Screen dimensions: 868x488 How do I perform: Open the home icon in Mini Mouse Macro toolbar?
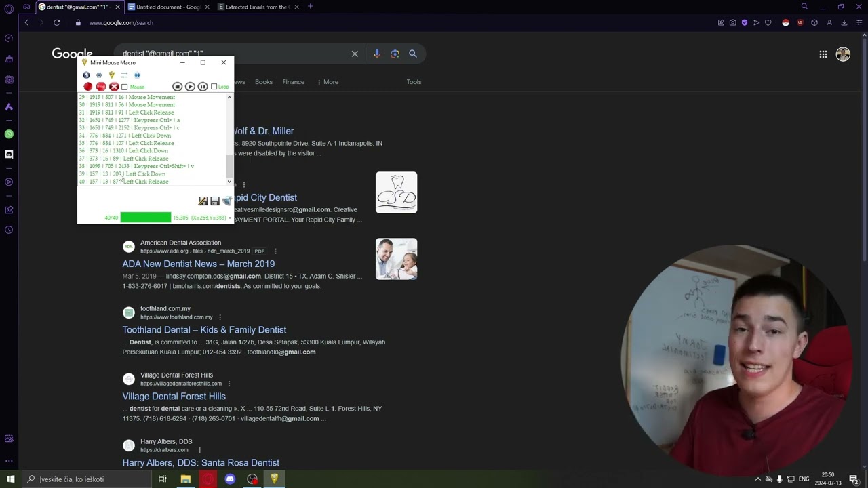(86, 75)
